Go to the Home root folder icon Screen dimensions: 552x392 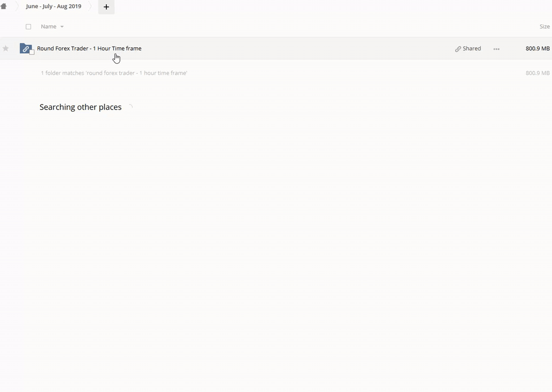[x=3, y=7]
